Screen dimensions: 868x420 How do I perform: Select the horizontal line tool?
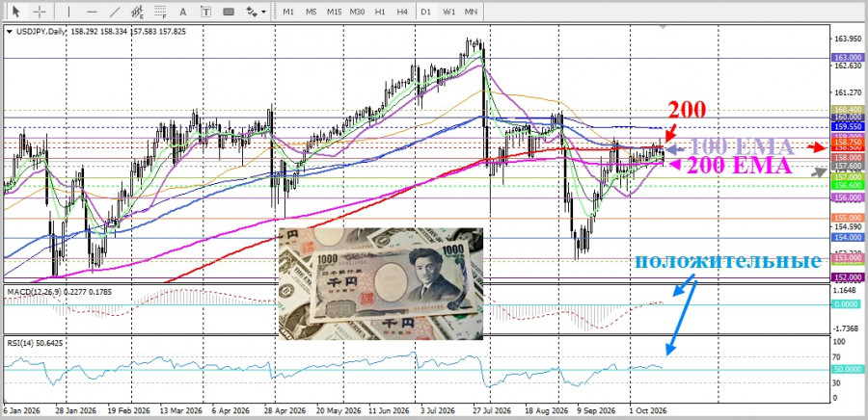click(92, 11)
